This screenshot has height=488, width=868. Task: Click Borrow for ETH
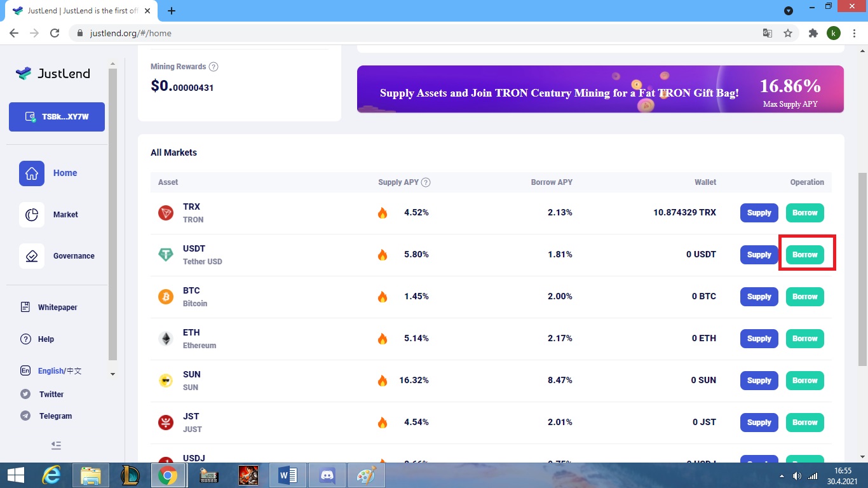click(805, 339)
